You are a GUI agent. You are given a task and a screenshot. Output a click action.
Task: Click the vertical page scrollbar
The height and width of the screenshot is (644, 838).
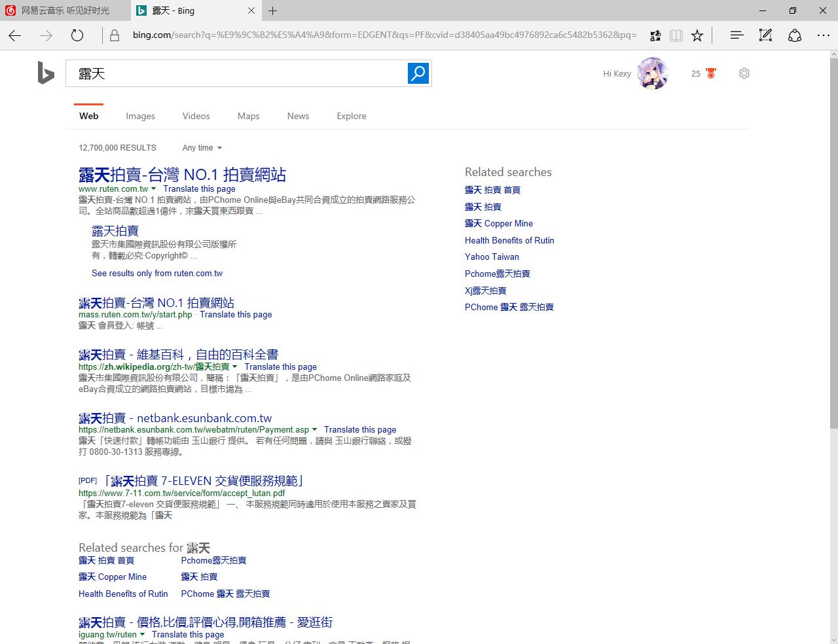[832, 262]
